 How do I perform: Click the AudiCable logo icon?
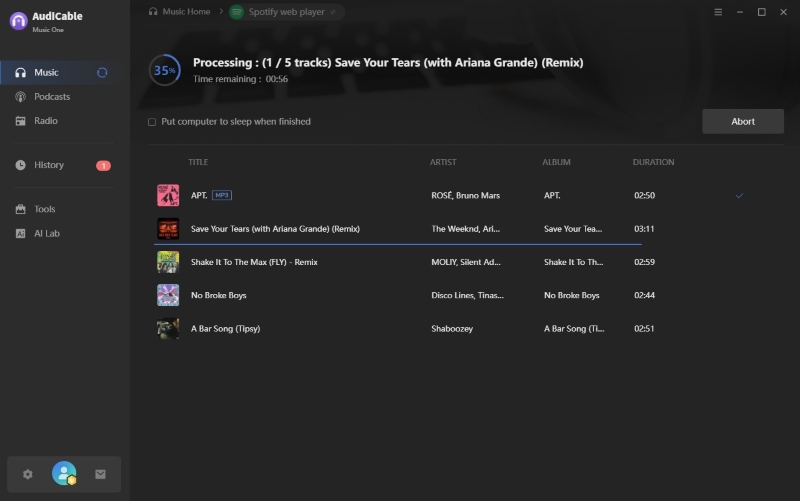pyautogui.click(x=18, y=21)
